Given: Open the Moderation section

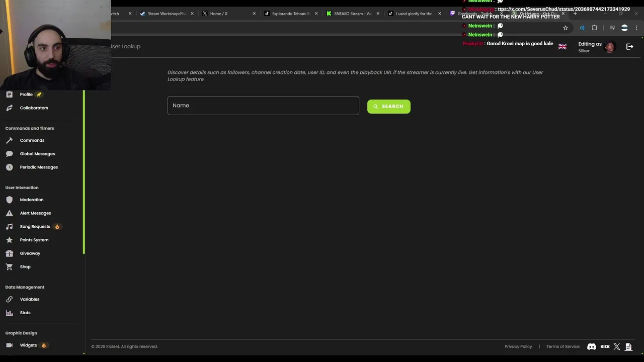Looking at the screenshot, I should click(32, 200).
